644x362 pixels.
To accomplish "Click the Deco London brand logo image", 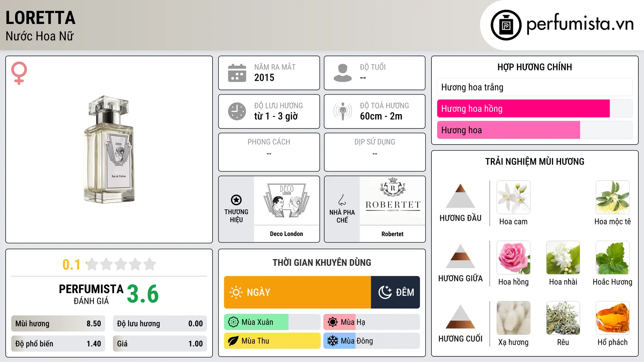I will pyautogui.click(x=286, y=200).
